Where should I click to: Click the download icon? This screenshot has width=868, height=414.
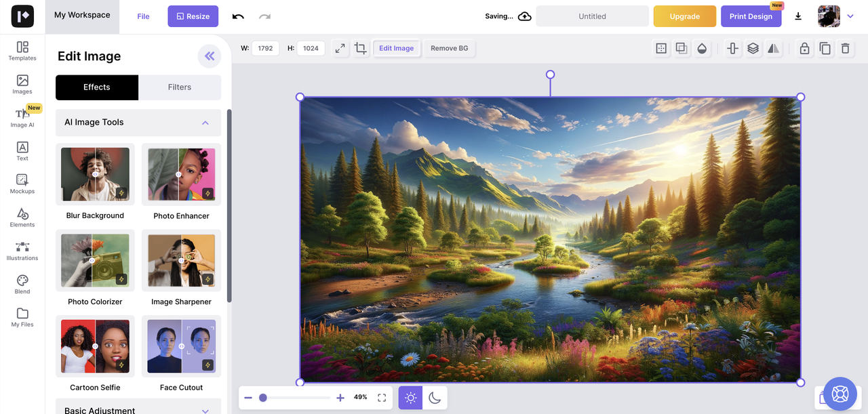click(798, 16)
